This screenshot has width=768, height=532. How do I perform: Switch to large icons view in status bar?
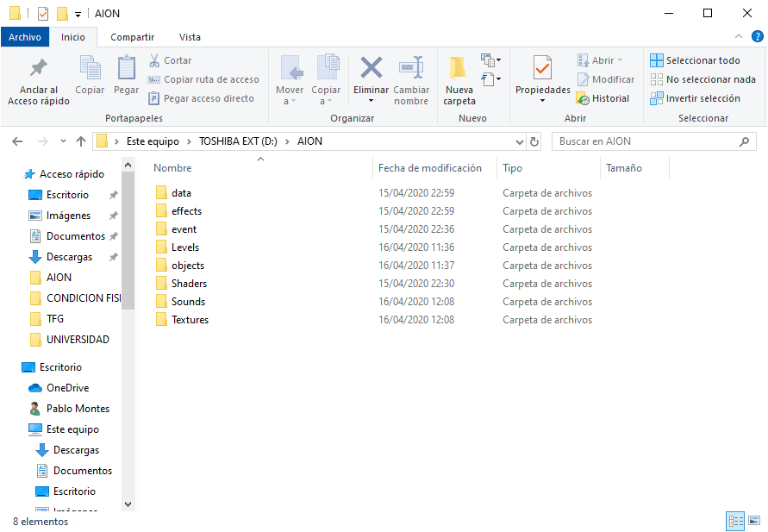754,521
